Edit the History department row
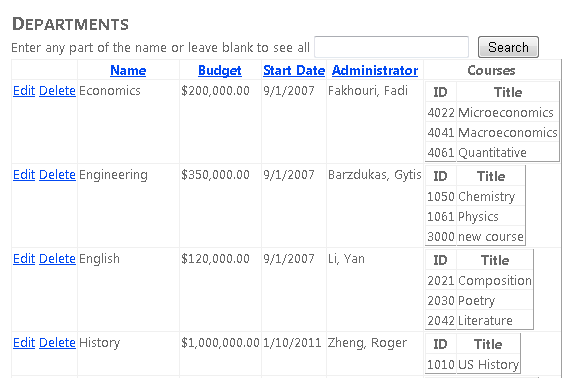The height and width of the screenshot is (378, 570). (x=24, y=342)
